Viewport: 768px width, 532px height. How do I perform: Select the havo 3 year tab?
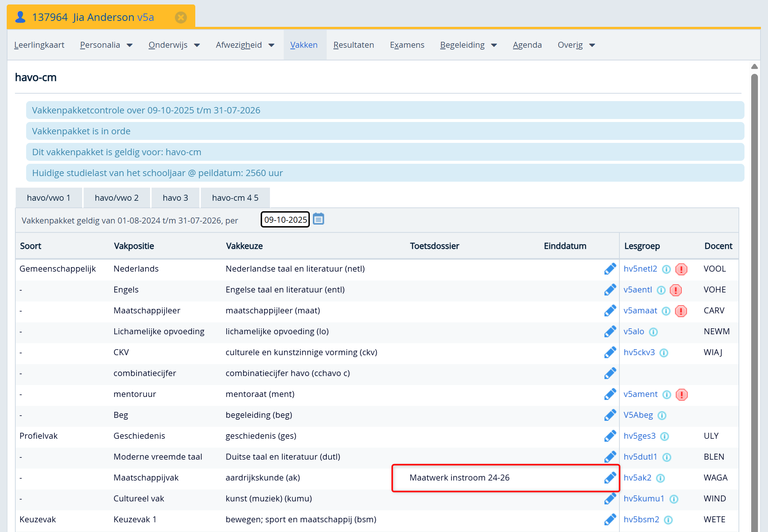[175, 198]
